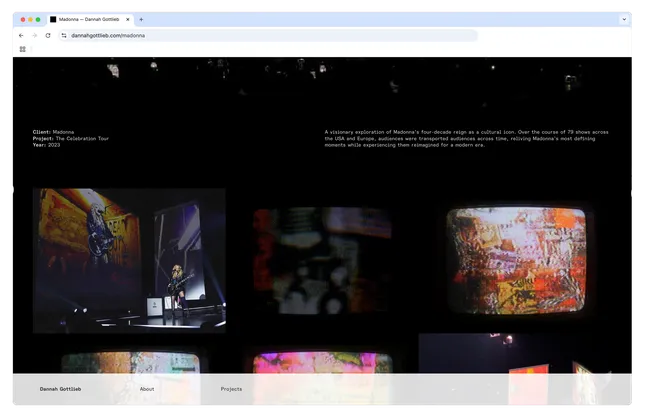The image size is (645, 417).
Task: Open the blurry dark TV screen image
Action: [322, 261]
